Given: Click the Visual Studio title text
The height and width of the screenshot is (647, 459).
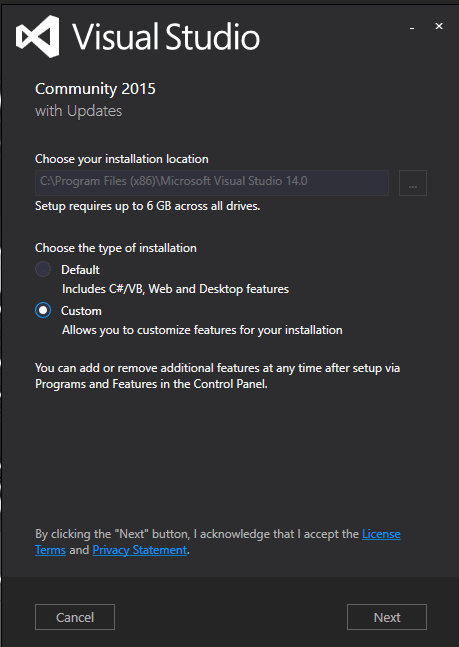Looking at the screenshot, I should 166,37.
